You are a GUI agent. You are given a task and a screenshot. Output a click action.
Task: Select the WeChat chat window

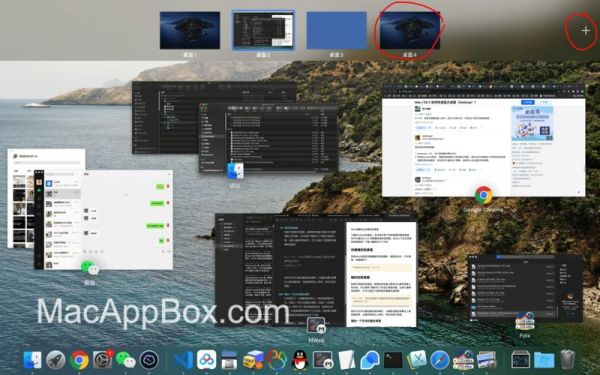(x=103, y=220)
